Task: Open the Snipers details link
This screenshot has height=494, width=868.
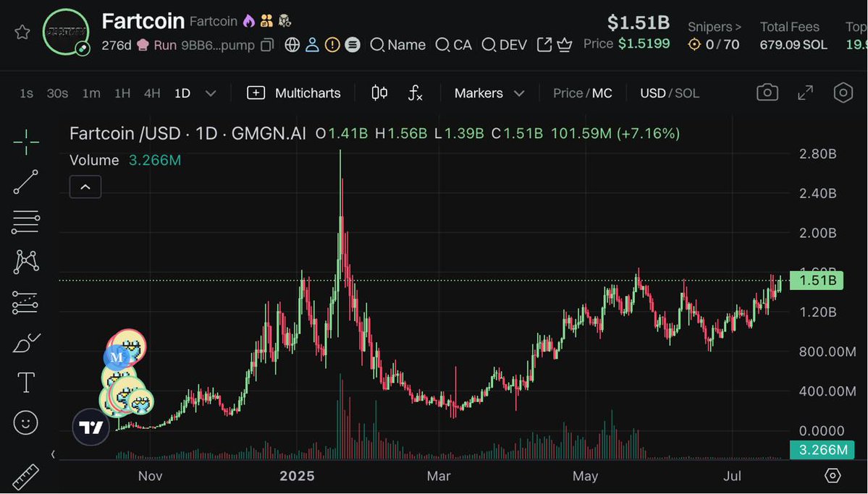Action: (714, 27)
